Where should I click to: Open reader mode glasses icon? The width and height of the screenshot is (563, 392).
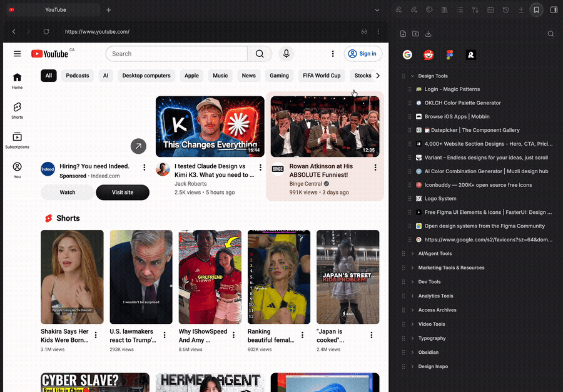tap(364, 32)
